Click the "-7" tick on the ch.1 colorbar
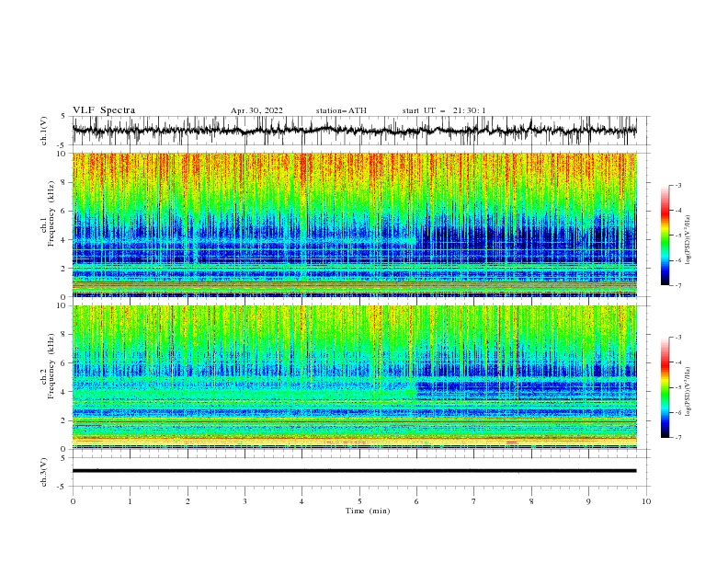Viewport: 728px width, 563px height. click(677, 285)
